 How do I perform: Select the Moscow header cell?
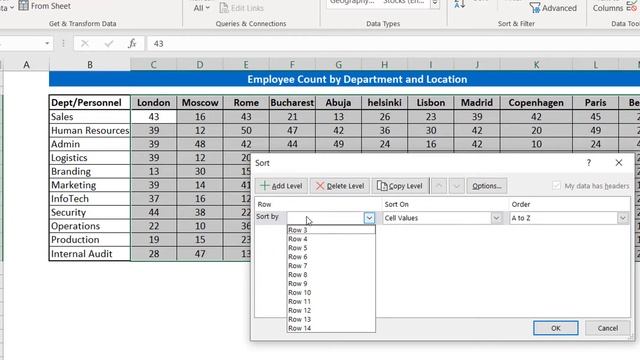tap(200, 102)
